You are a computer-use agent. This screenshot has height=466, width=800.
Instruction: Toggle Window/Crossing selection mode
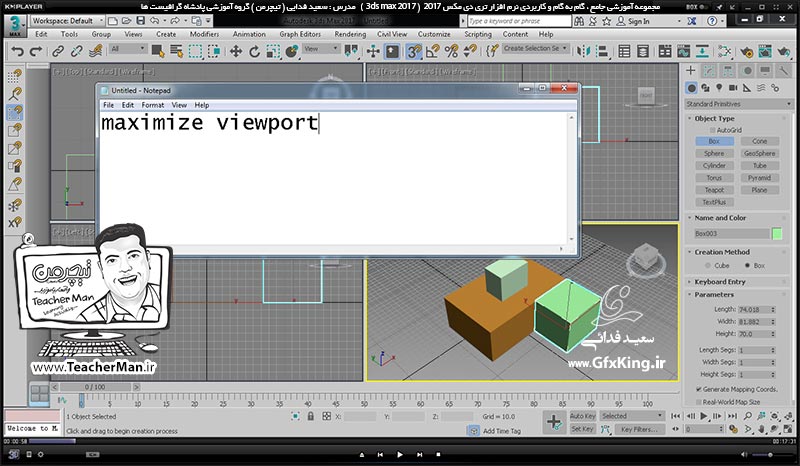214,51
